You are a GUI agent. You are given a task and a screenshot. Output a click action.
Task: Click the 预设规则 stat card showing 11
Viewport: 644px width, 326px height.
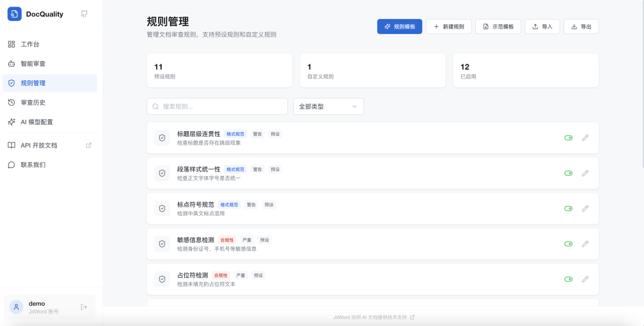[219, 70]
